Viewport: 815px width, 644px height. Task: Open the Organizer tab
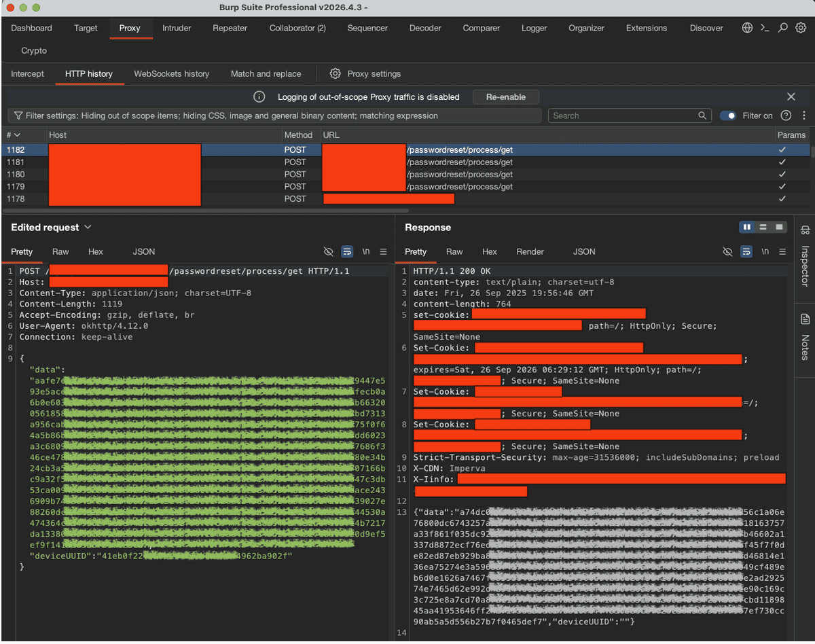coord(586,28)
